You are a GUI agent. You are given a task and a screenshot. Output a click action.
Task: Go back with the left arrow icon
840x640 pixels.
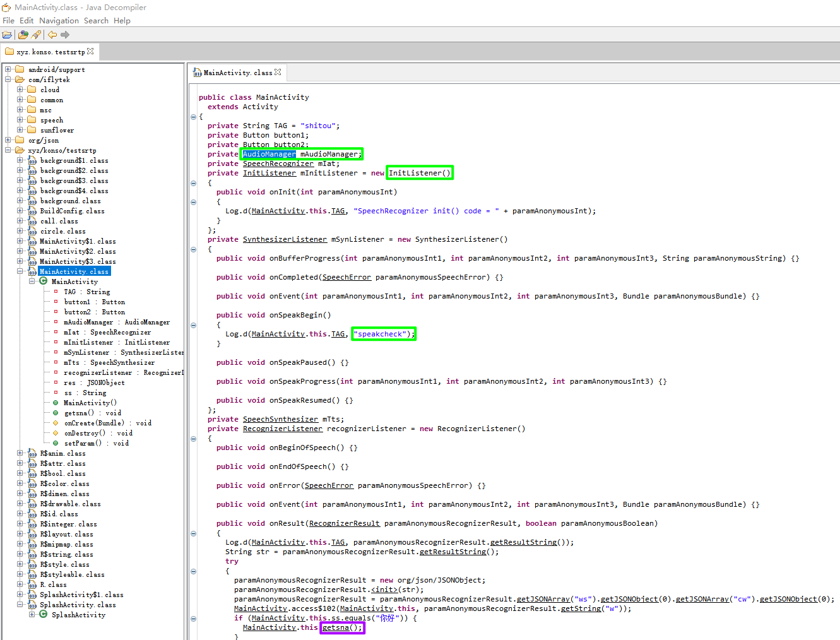pyautogui.click(x=52, y=35)
